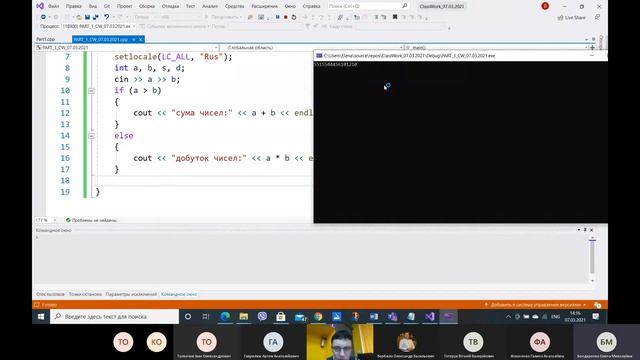Open File Explorer from taskbar
The width and height of the screenshot is (640, 360).
pos(244,316)
